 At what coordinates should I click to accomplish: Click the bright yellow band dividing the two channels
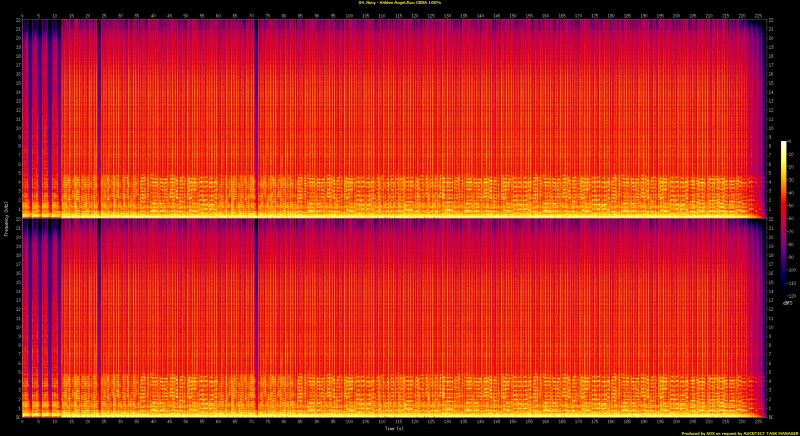(x=400, y=215)
